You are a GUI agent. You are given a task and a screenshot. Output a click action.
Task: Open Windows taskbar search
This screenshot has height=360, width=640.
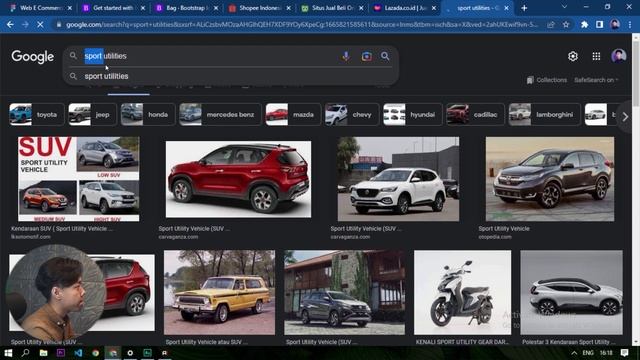pyautogui.click(x=25, y=353)
